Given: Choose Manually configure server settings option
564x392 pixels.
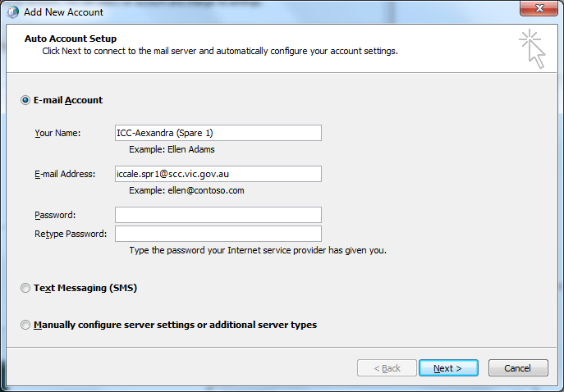Looking at the screenshot, I should pos(25,325).
